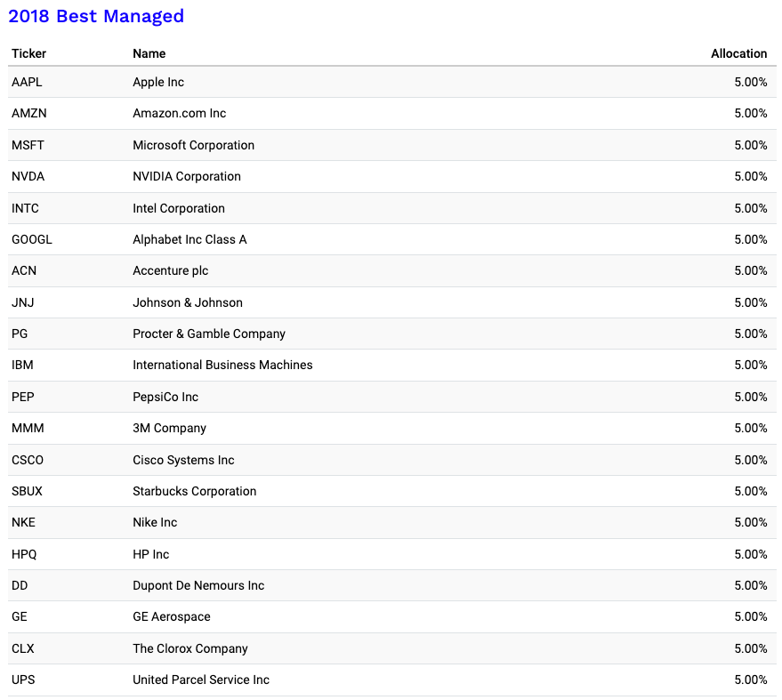Click the 5.00% allocation for Accenture plc
This screenshot has width=782, height=700.
tap(750, 270)
